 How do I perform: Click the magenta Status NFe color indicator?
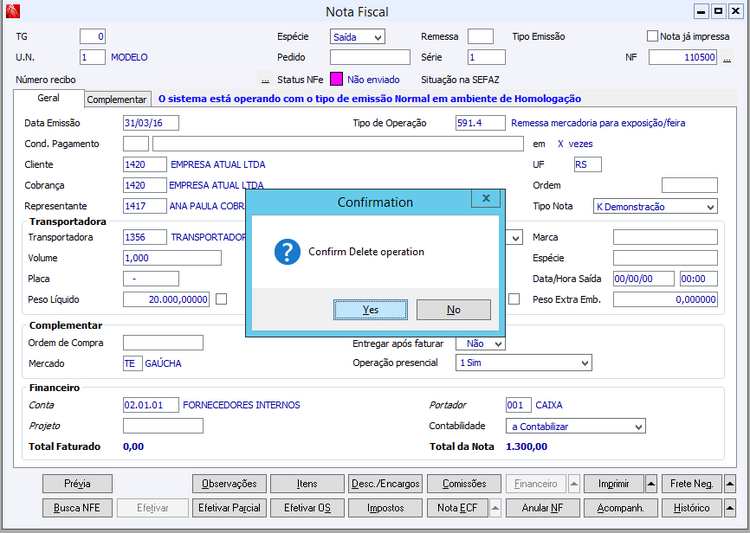337,79
